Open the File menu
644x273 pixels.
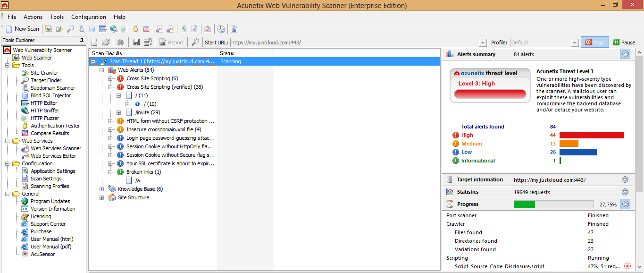coord(12,17)
